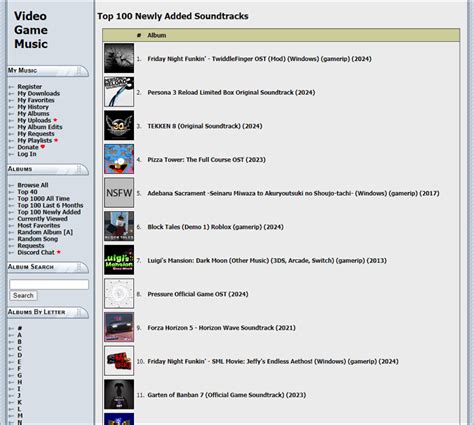Open Forza Horizon 5 cover thumbnail
Image resolution: width=474 pixels, height=425 pixels.
pos(119,327)
